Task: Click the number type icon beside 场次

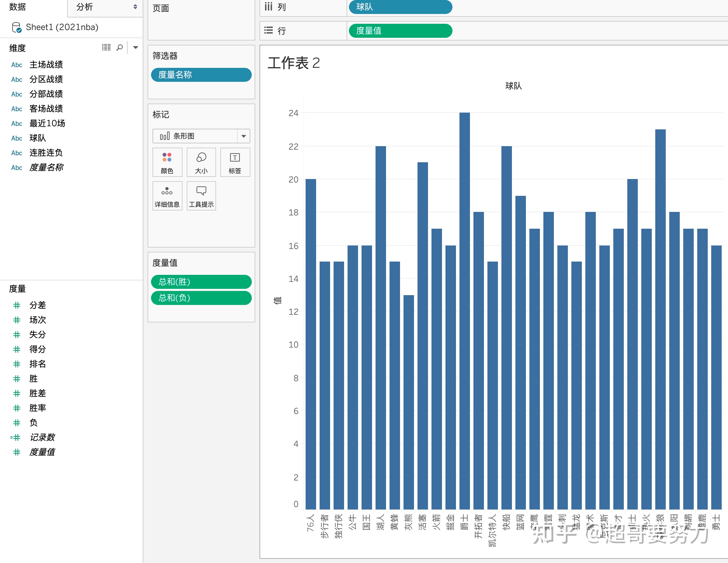Action: point(17,320)
